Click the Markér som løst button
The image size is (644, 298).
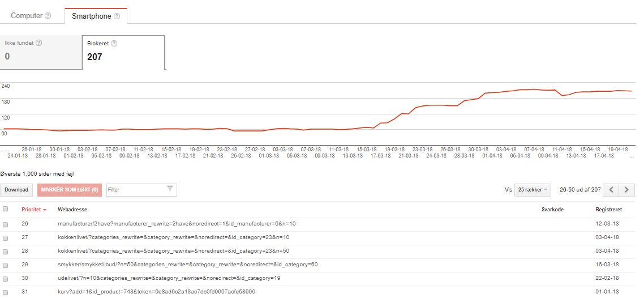(70, 190)
